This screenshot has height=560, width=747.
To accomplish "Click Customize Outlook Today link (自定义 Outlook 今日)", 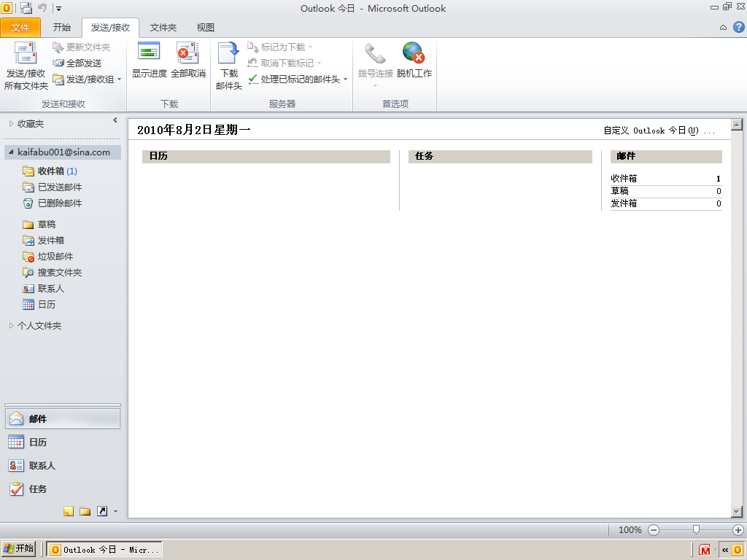I will [659, 131].
